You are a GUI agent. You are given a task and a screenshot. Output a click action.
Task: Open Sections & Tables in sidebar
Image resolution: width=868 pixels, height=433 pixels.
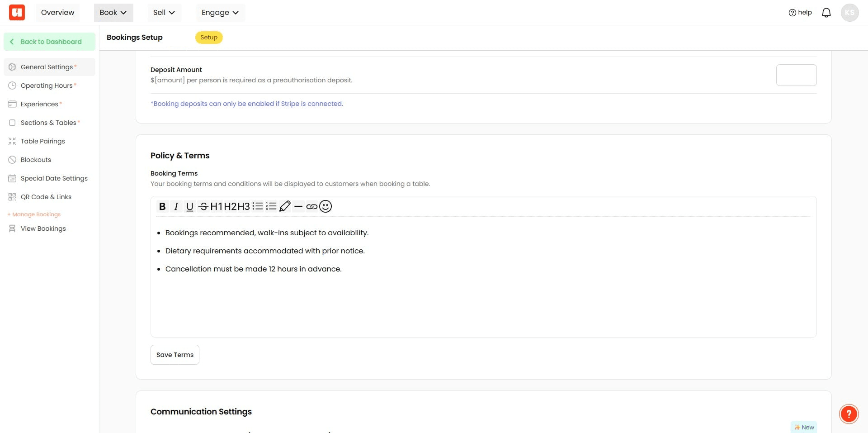pos(49,123)
